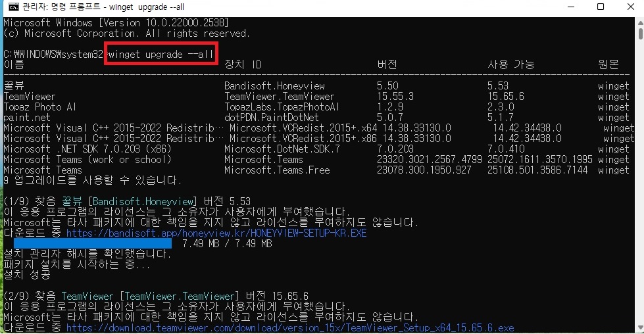
Task: Click '(1/9) 찾음 꿀뷰' line
Action: 127,201
